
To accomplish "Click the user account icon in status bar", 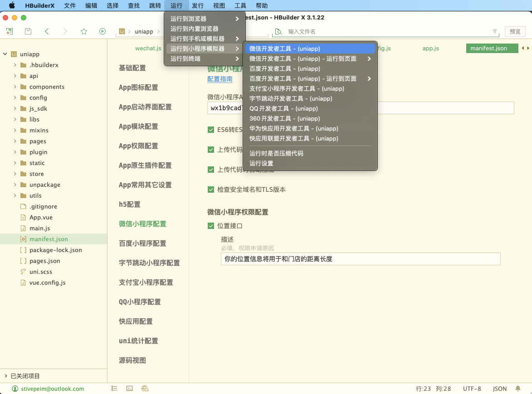I will tap(15, 389).
